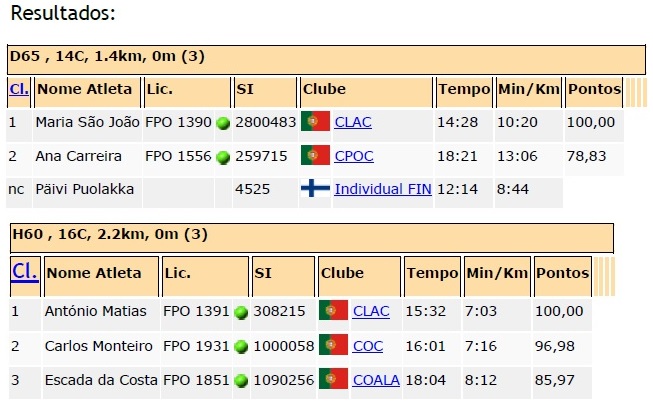Click the green ball beside Escada da Costa

241,381
